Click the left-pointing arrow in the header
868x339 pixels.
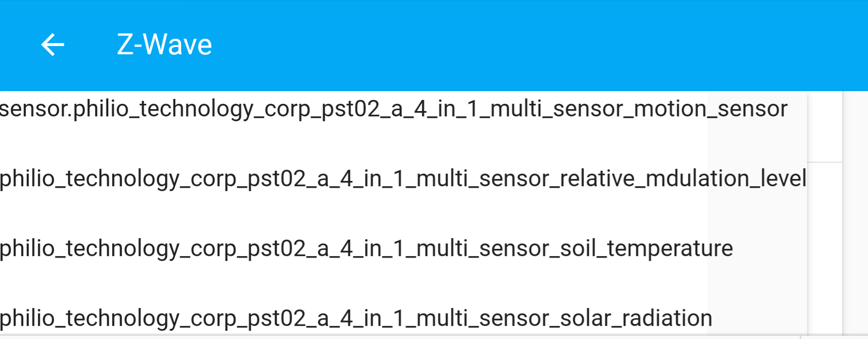51,45
